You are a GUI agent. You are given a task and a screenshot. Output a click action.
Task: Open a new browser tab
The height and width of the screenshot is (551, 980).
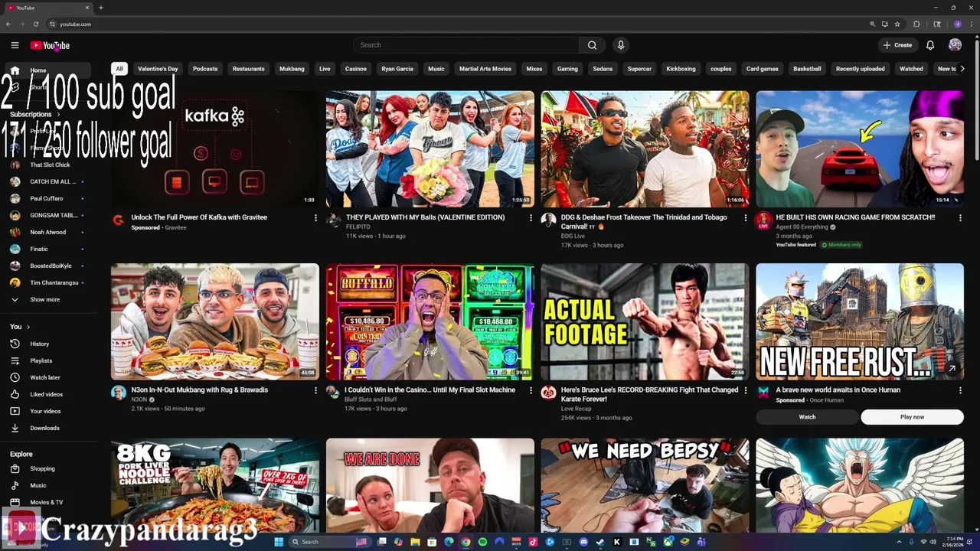tap(100, 8)
